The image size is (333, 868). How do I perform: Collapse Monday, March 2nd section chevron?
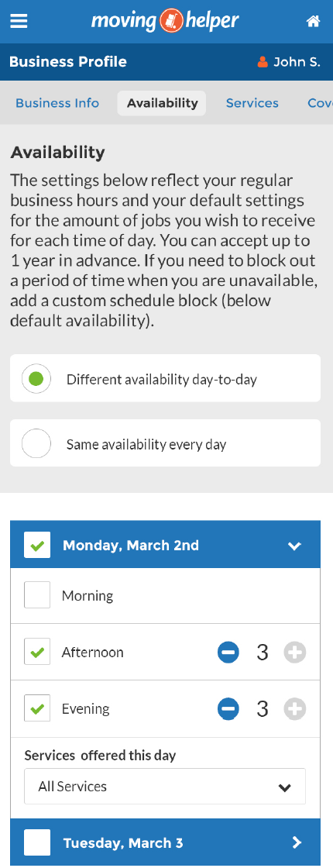pyautogui.click(x=295, y=546)
